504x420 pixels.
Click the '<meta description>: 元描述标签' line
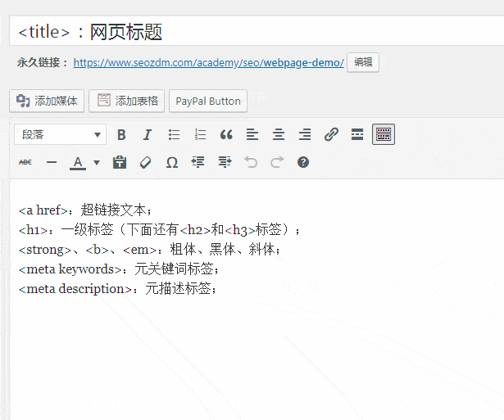pos(118,289)
